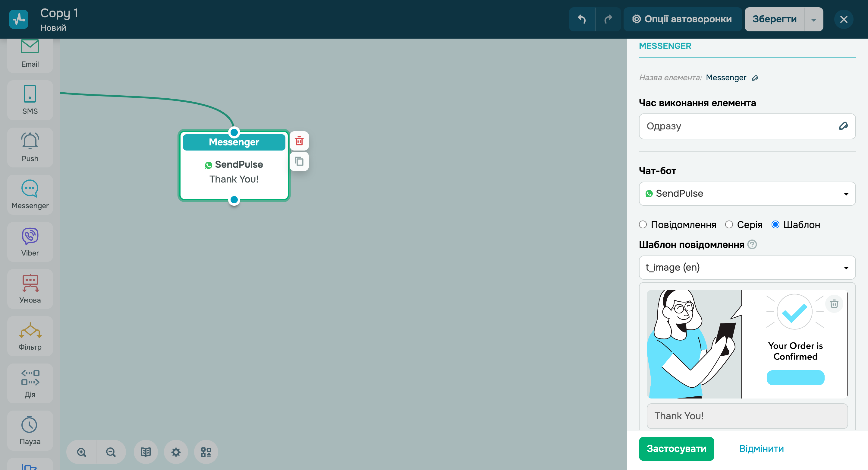Click the Застосувати button

click(676, 449)
